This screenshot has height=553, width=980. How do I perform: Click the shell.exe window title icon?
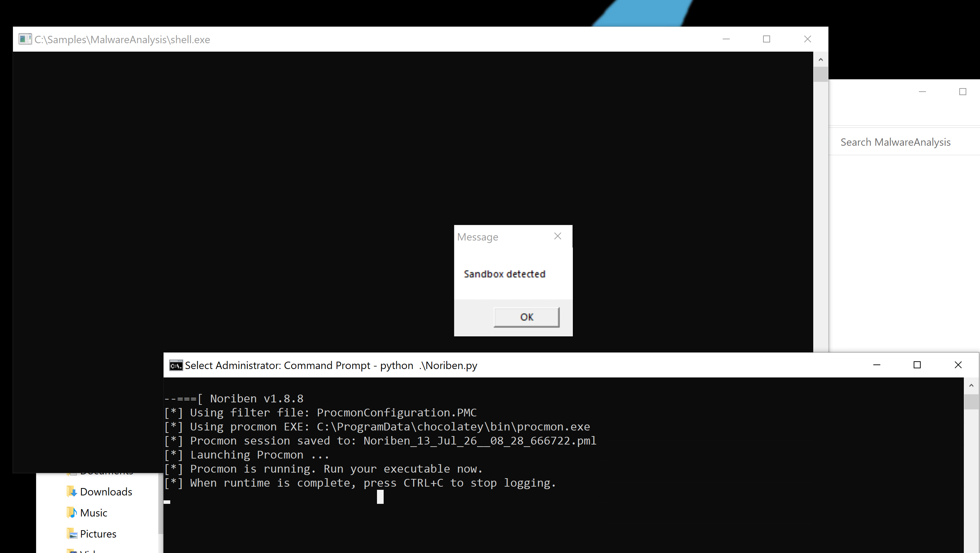click(25, 39)
